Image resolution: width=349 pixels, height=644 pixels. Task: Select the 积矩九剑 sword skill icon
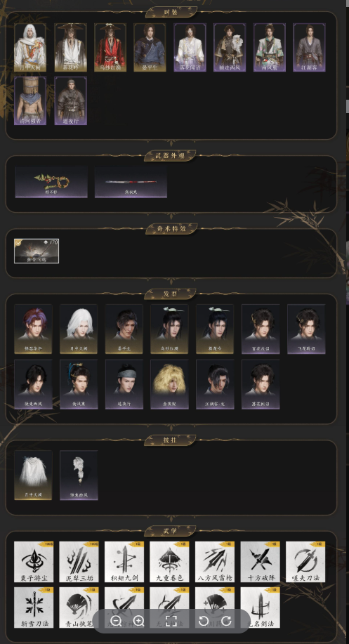tap(124, 562)
